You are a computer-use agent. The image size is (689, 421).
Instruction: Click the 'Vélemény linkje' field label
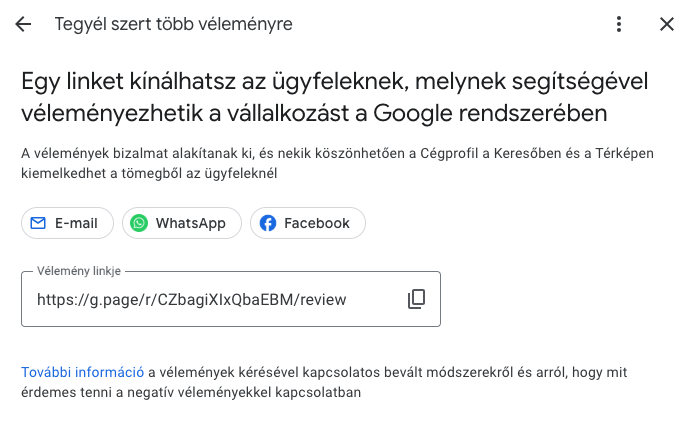pos(79,271)
